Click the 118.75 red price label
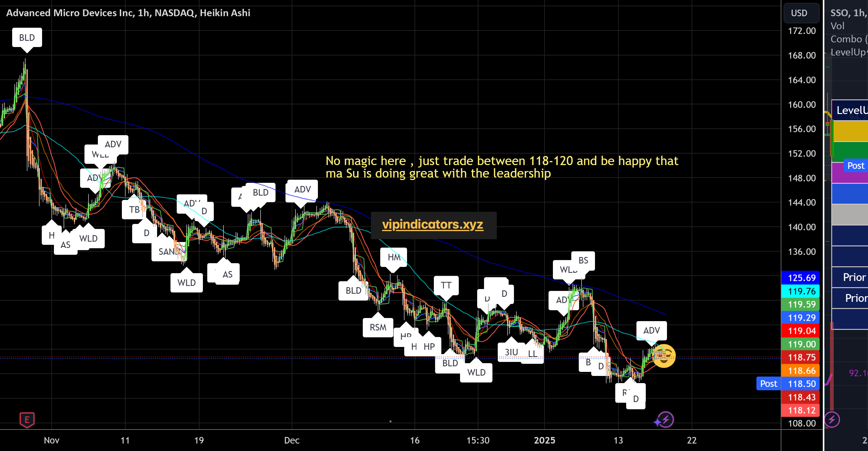Image resolution: width=868 pixels, height=451 pixels. [x=801, y=357]
